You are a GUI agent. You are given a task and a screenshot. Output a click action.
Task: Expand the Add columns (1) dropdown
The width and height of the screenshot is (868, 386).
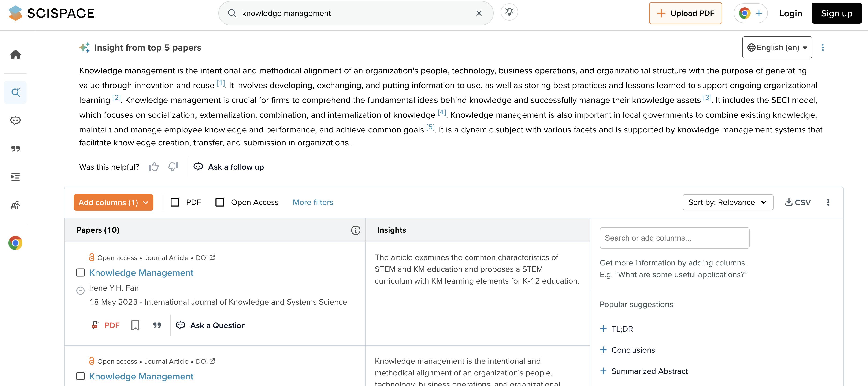[113, 202]
